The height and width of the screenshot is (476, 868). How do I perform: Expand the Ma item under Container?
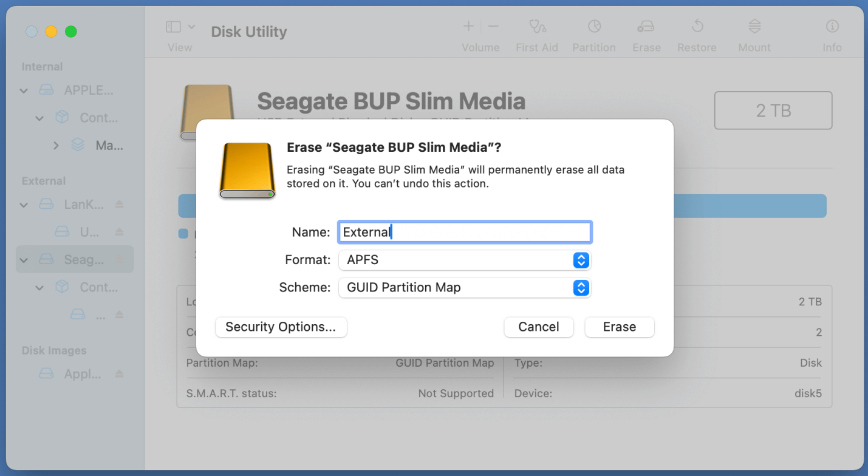(x=56, y=145)
